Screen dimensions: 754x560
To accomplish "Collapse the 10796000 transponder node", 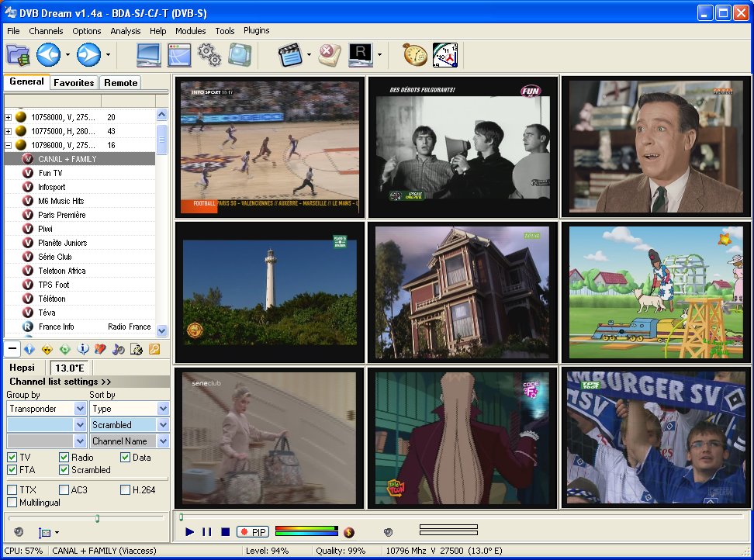I will [9, 145].
